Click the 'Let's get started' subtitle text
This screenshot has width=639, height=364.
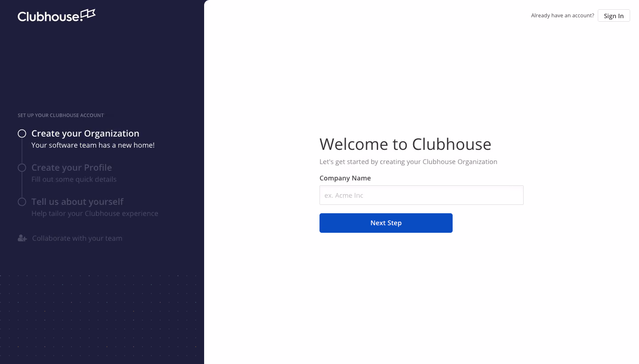coord(408,162)
